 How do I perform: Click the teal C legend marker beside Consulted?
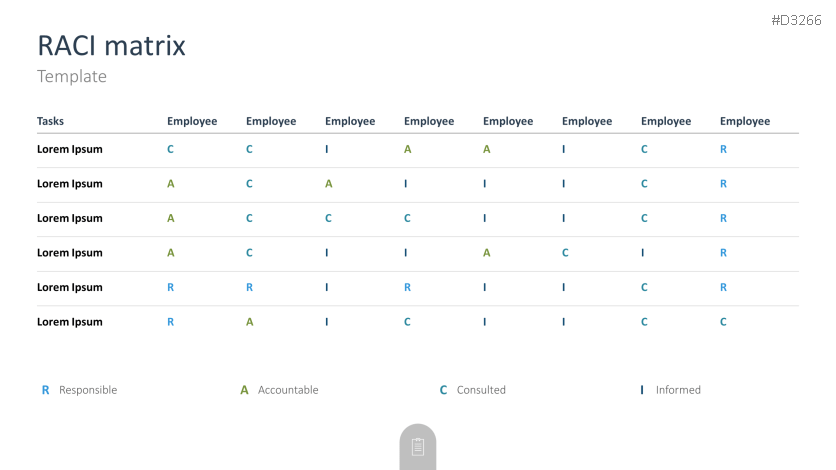pyautogui.click(x=443, y=390)
